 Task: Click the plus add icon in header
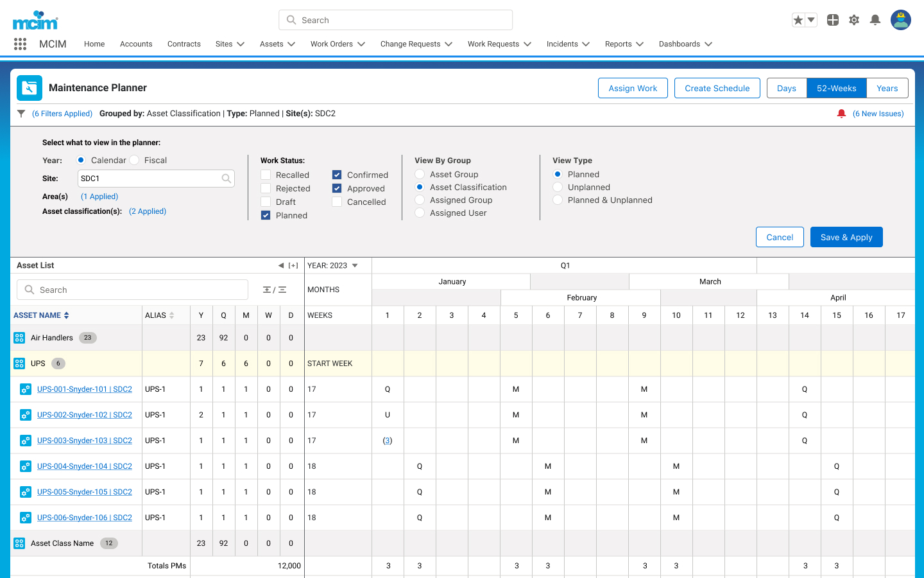click(833, 20)
